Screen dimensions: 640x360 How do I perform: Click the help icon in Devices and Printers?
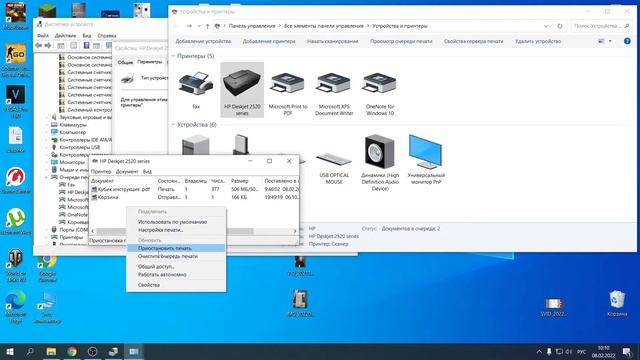tap(627, 41)
